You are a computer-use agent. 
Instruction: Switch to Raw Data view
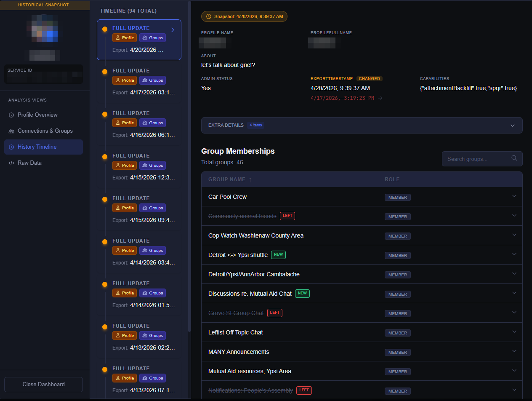pos(43,163)
